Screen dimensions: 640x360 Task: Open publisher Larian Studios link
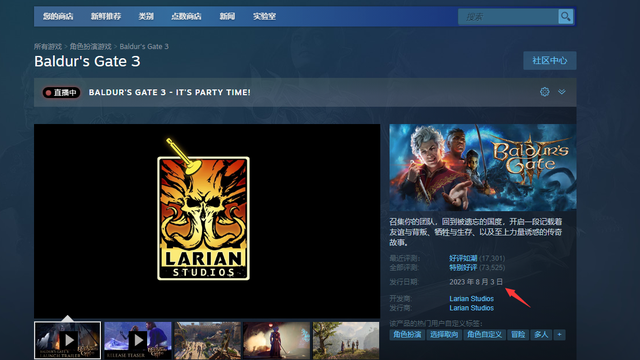[x=471, y=308]
